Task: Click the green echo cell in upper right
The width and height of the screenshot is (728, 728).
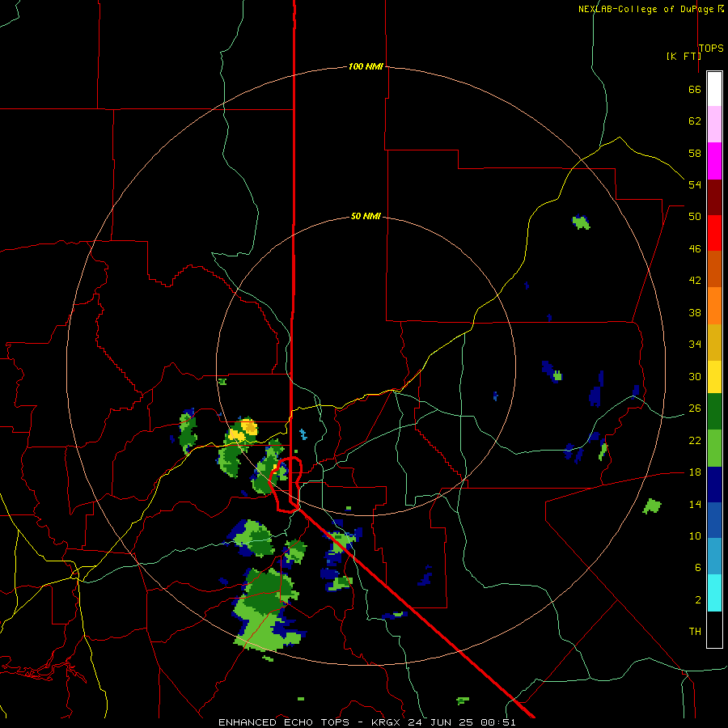Action: coord(581,222)
